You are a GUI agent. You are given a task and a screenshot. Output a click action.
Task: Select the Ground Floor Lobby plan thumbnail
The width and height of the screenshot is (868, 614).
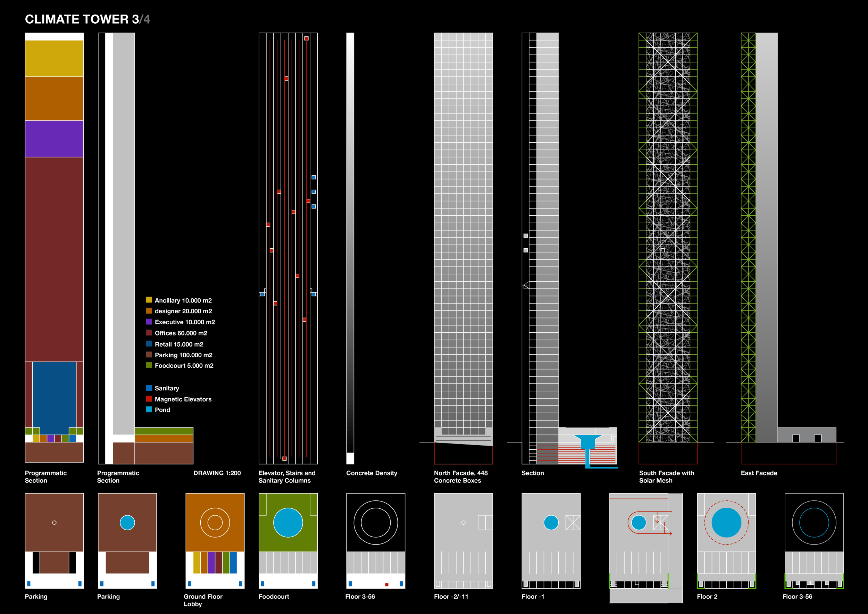[x=215, y=540]
